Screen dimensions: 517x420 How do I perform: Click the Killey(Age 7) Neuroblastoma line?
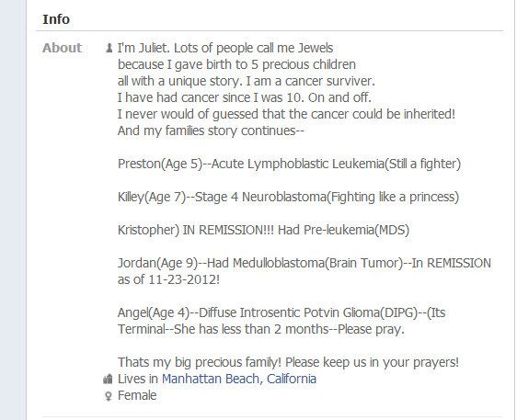pyautogui.click(x=289, y=197)
